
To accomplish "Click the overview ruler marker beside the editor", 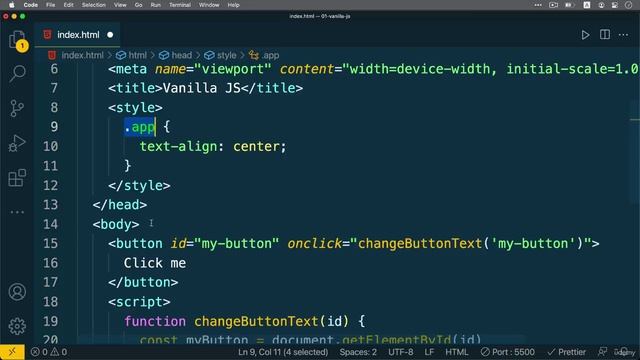I will [x=635, y=120].
